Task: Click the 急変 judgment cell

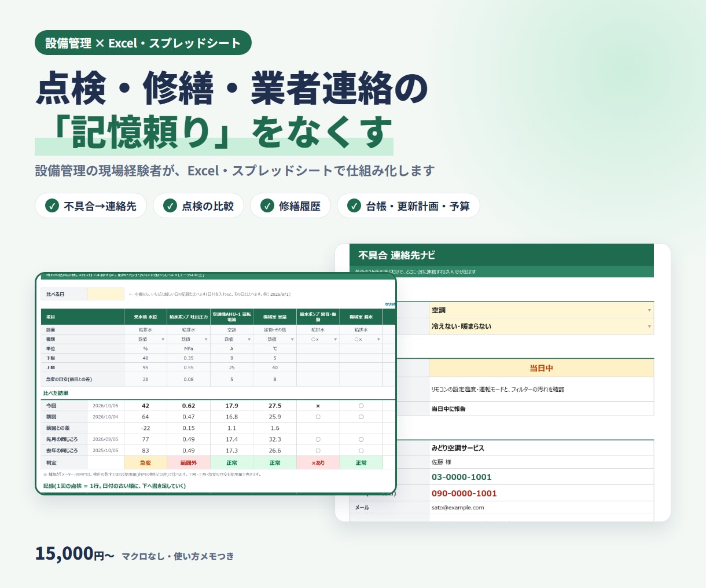Action: point(145,463)
